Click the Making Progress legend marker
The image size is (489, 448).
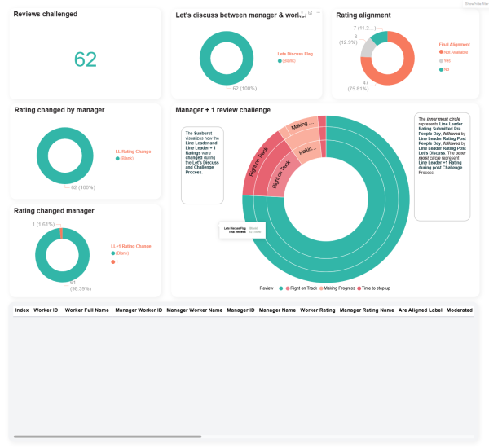pyautogui.click(x=321, y=288)
